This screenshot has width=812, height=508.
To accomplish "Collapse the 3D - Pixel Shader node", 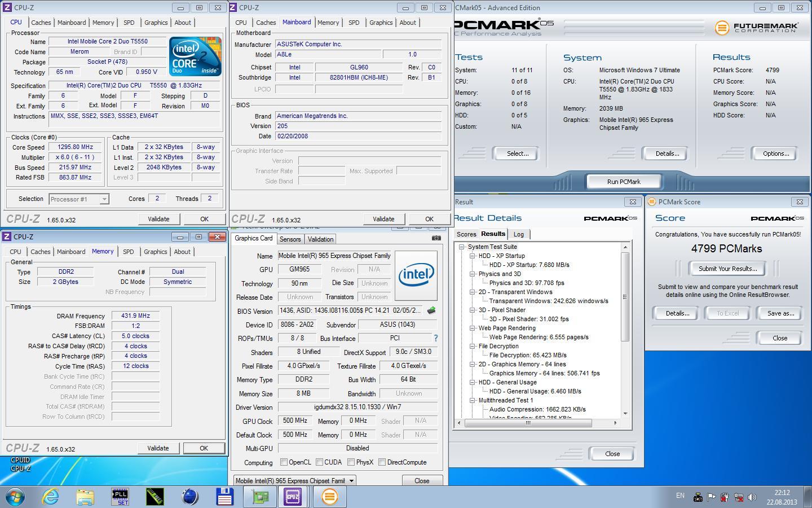I will [473, 310].
